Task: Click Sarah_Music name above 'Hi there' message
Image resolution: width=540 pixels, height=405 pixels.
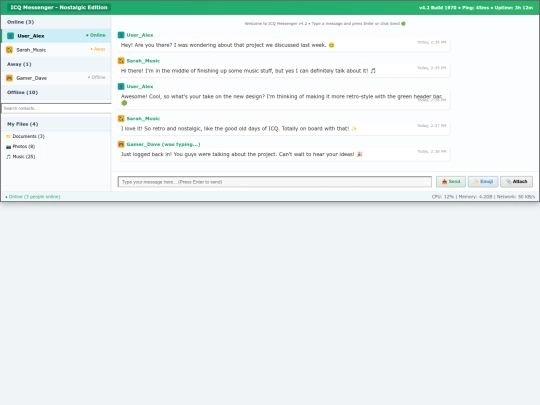Action: 143,61
